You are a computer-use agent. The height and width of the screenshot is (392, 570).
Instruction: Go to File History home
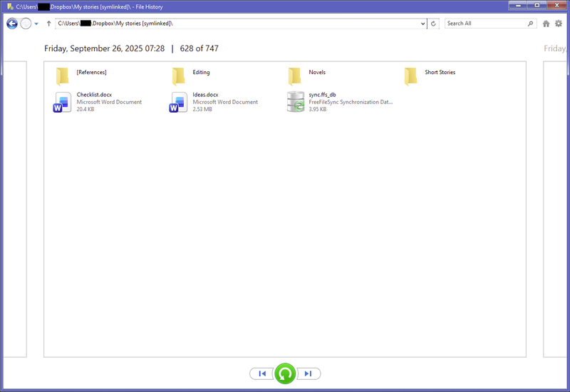tap(546, 24)
